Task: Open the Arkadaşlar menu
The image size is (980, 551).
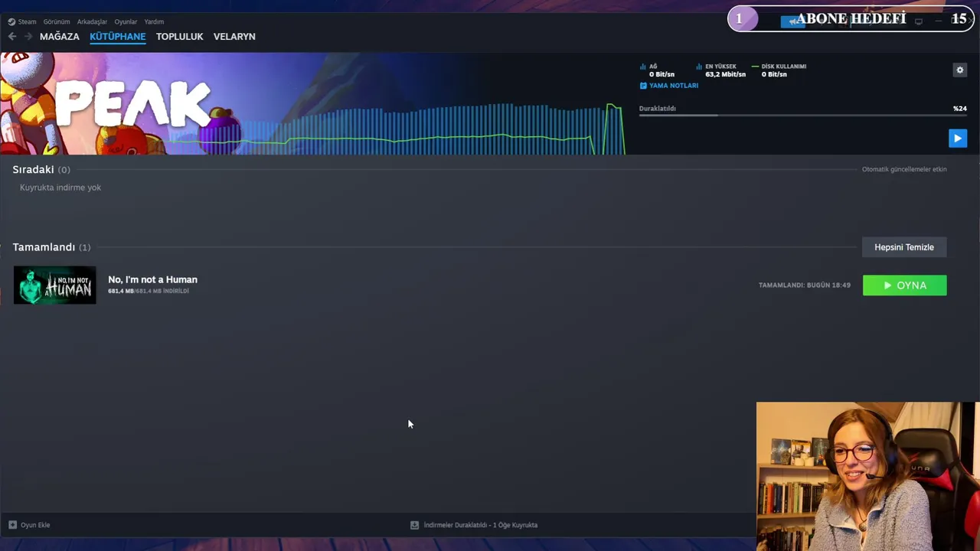Action: pos(92,21)
